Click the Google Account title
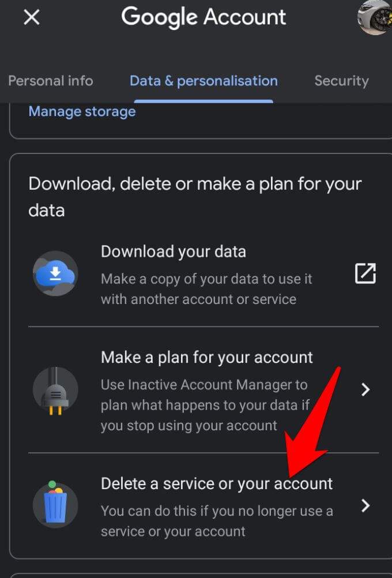392x578 pixels. click(203, 17)
